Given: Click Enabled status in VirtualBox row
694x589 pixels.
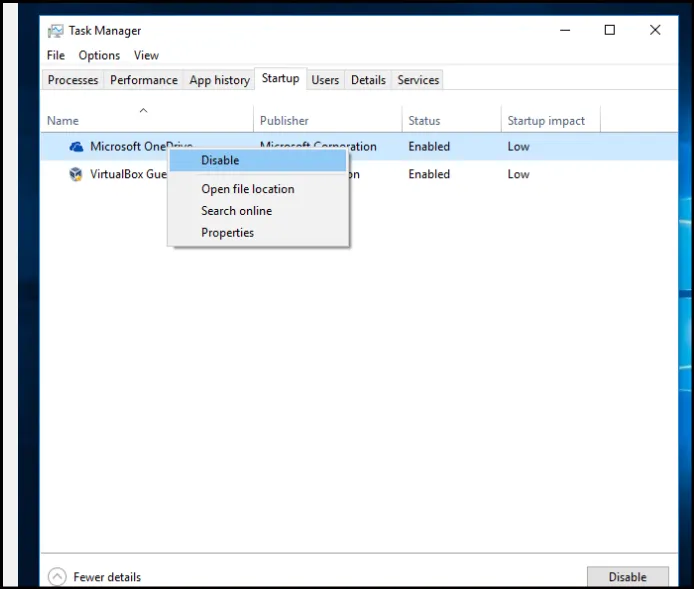Looking at the screenshot, I should [429, 174].
